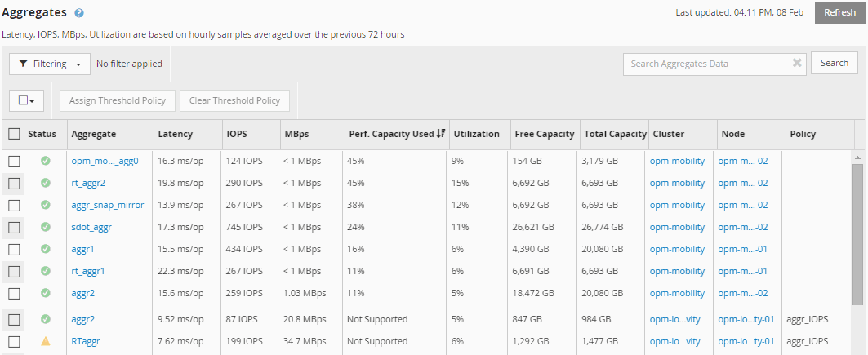This screenshot has height=355, width=868.
Task: Click the help icon beside Aggregates title
Action: click(x=79, y=13)
